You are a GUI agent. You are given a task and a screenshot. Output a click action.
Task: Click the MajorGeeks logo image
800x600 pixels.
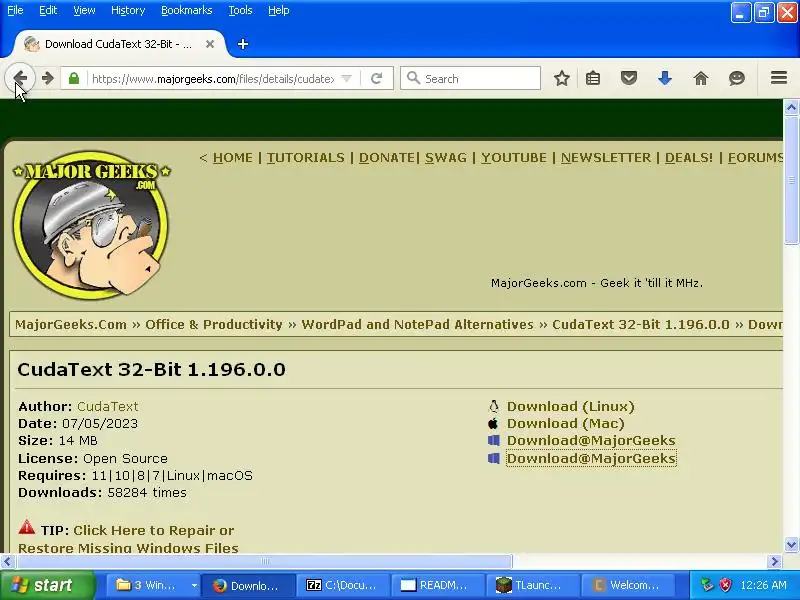(91, 224)
